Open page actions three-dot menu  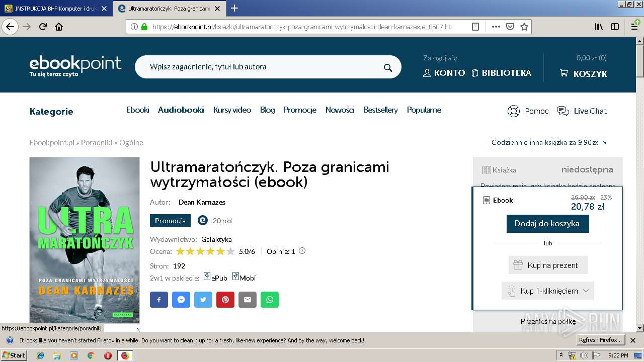pos(496,27)
